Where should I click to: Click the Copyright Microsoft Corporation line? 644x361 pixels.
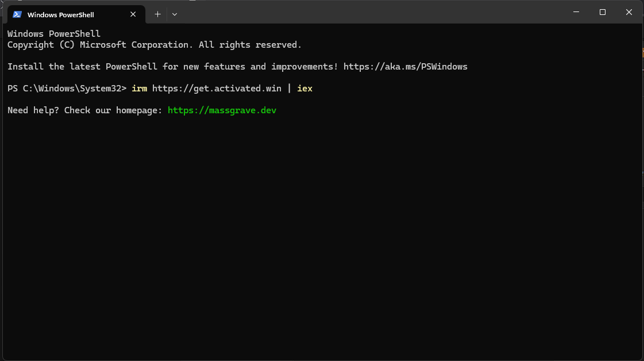(155, 45)
